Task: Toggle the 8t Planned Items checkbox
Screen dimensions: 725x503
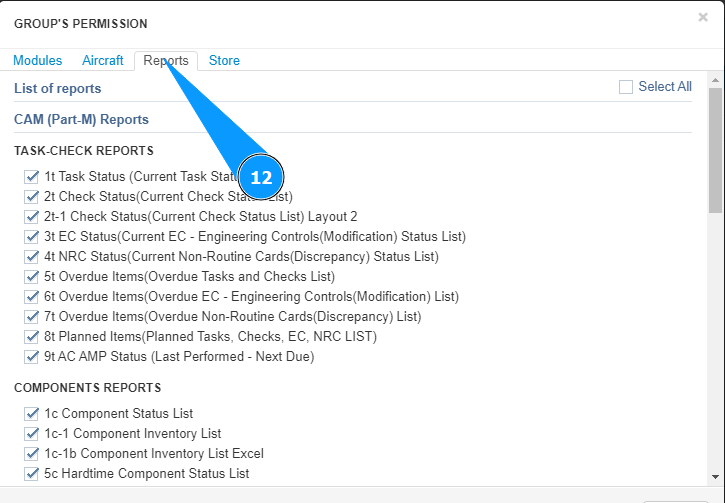Action: [x=32, y=337]
